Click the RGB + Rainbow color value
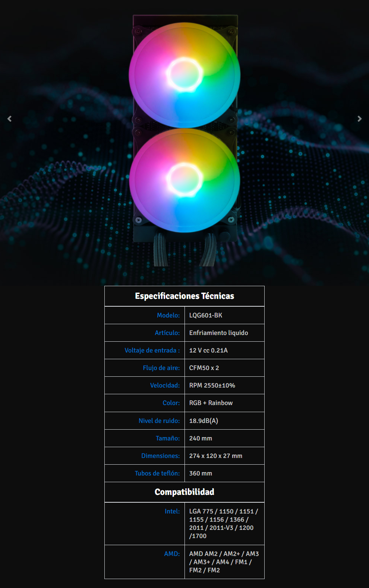 (x=211, y=403)
